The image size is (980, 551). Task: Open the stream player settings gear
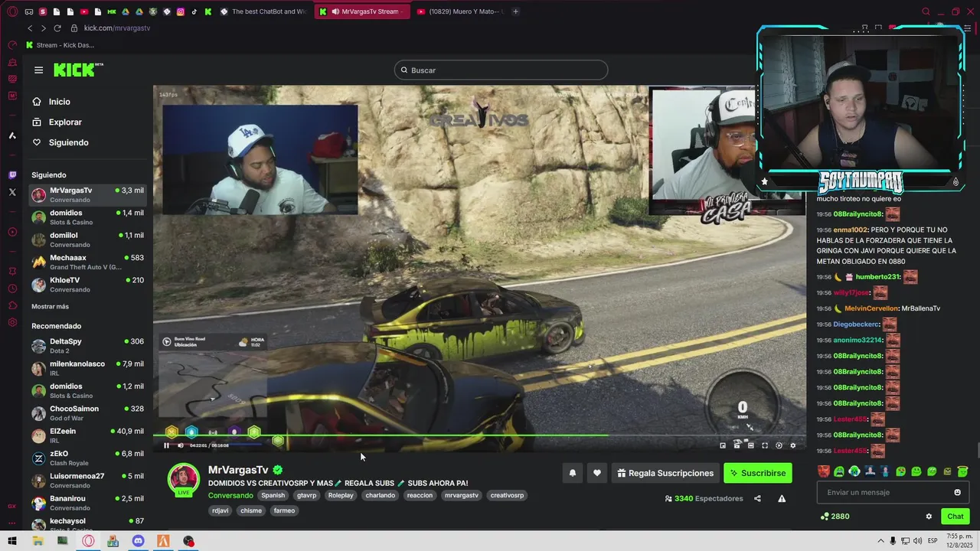pos(792,445)
